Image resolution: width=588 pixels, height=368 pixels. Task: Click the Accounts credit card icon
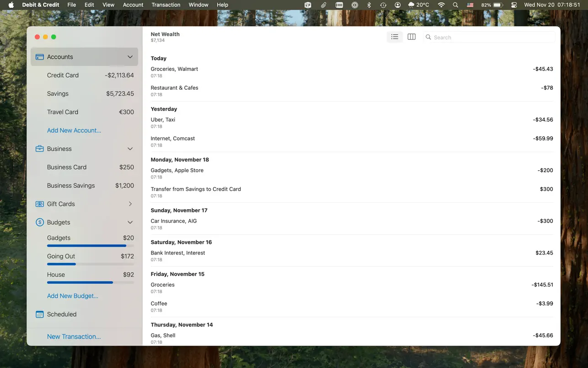coord(40,57)
